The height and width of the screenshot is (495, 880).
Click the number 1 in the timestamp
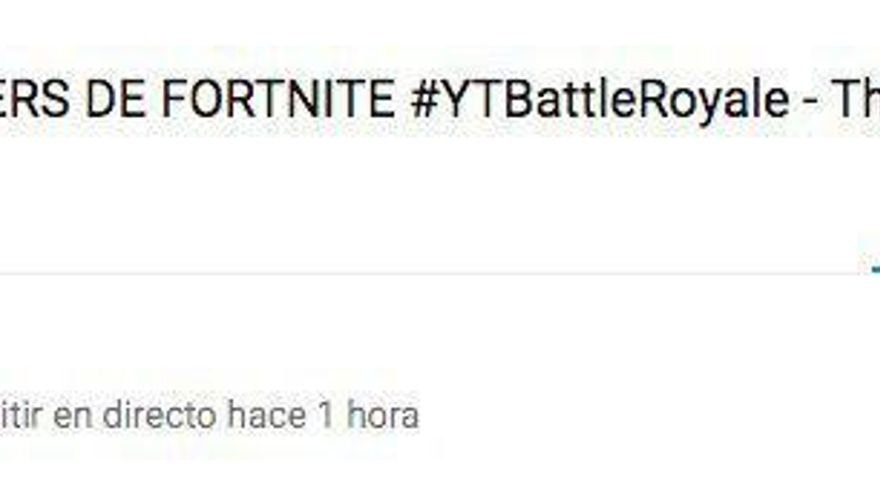click(327, 415)
